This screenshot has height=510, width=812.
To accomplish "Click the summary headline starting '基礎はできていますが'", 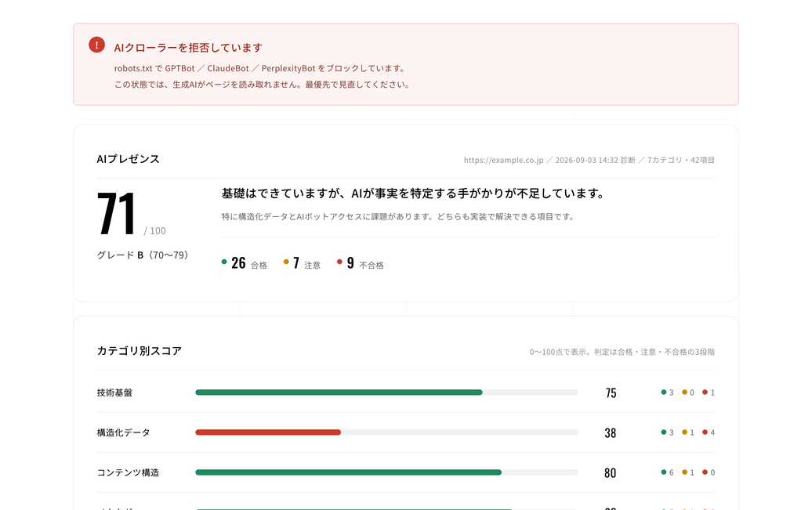I will pyautogui.click(x=413, y=194).
